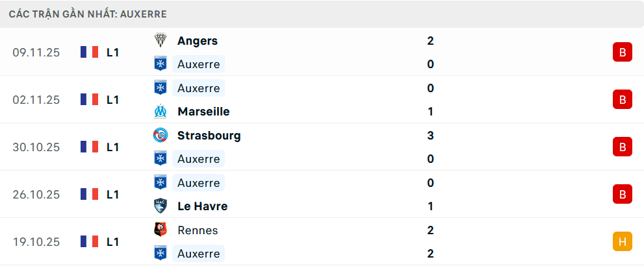Click the red B badge for Le Havre match

click(622, 194)
